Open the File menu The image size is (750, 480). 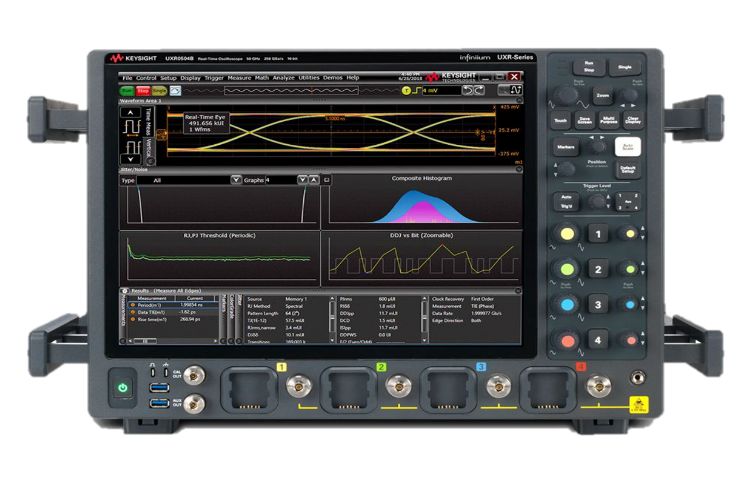pos(127,78)
